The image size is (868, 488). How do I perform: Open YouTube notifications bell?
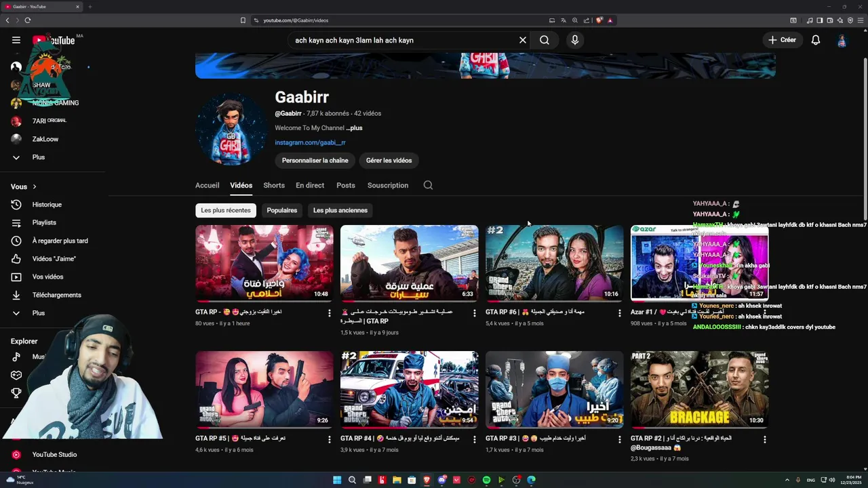point(816,40)
